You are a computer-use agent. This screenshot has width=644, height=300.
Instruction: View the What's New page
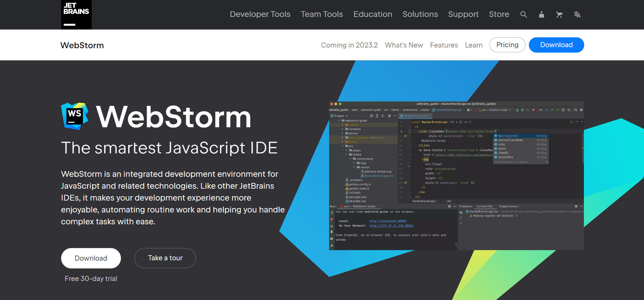(404, 45)
